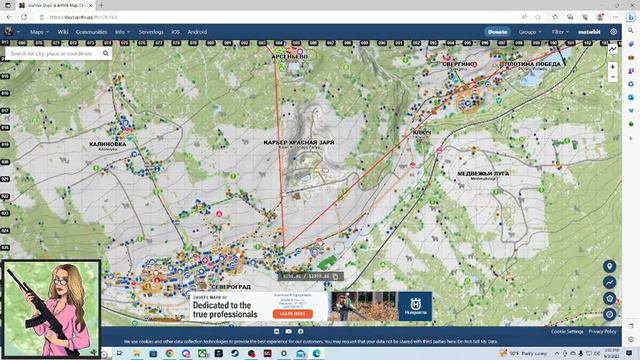Click the Медвежьи Луга label
Viewport: 640px width, 360px height.
483,174
